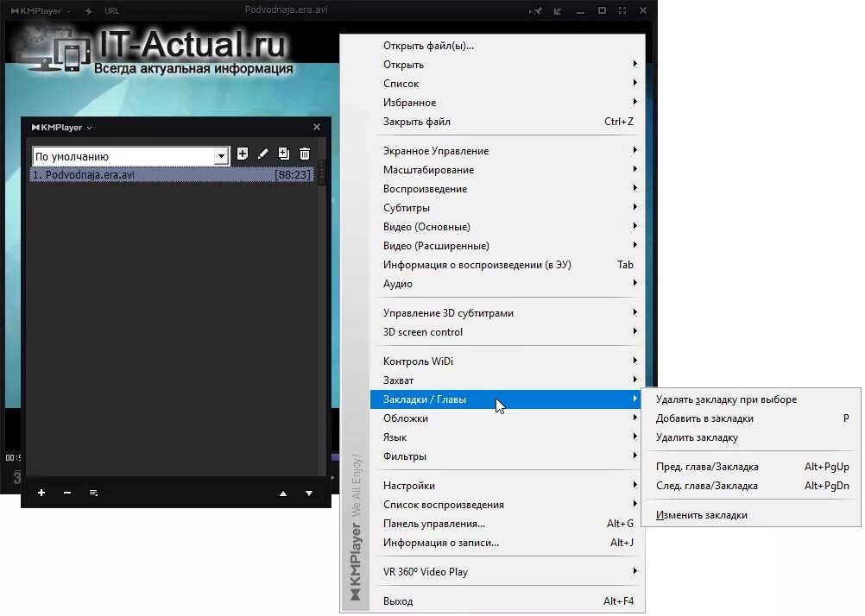Expand 'Субтитры' submenu
865x616 pixels.
pos(505,208)
